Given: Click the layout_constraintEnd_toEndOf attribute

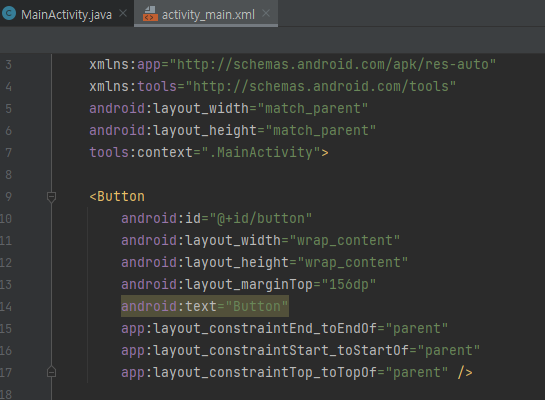Looking at the screenshot, I should [284, 328].
